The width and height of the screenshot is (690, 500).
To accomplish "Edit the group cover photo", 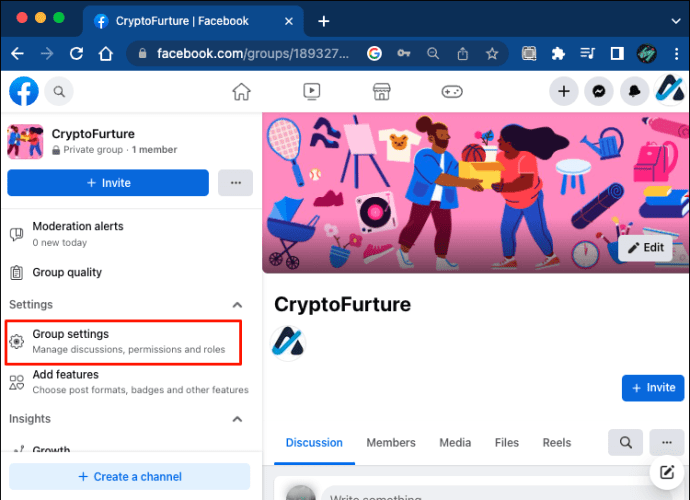I will (646, 248).
